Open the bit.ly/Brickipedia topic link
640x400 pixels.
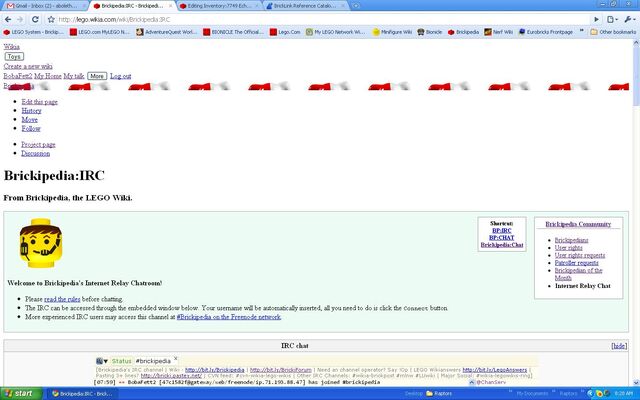point(215,370)
